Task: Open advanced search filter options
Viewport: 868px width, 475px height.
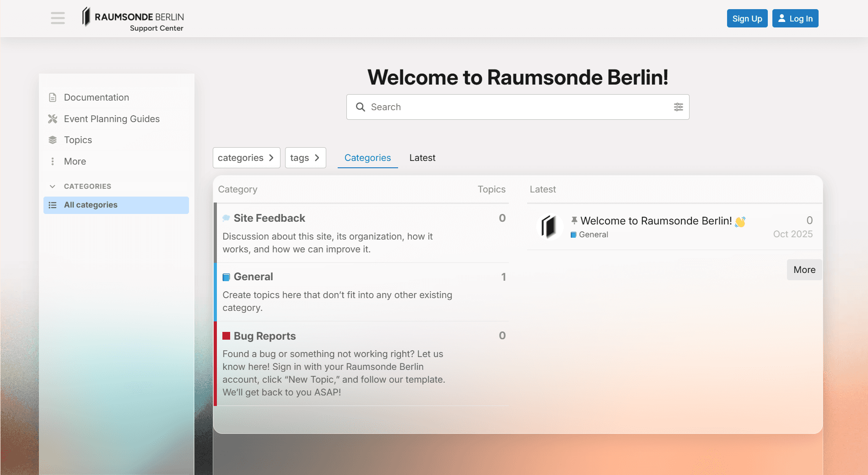Action: click(678, 107)
